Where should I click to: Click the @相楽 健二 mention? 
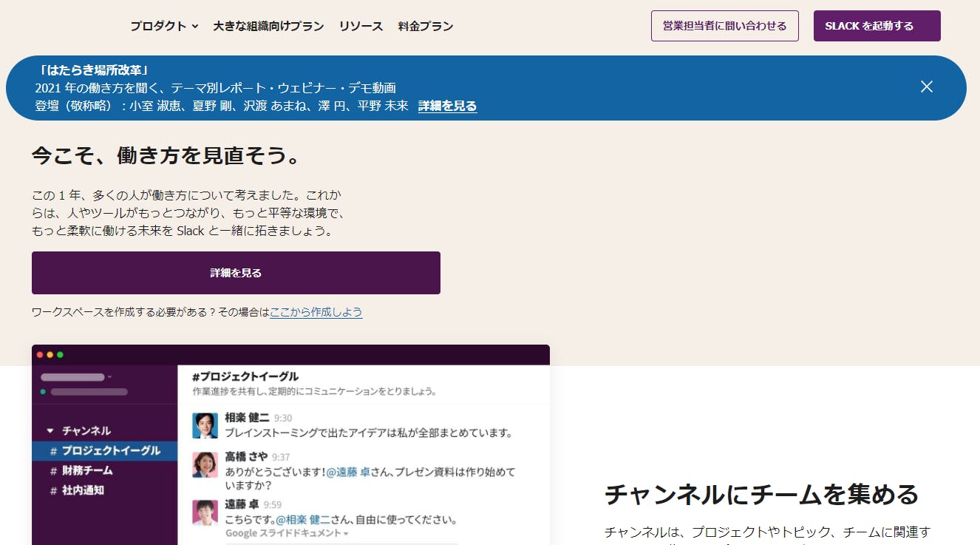[304, 519]
